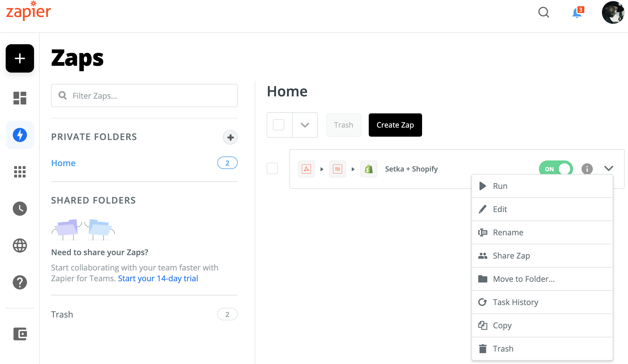Viewport: 628px width, 364px height.
Task: Open the Start your 14-day trial link
Action: 158,278
